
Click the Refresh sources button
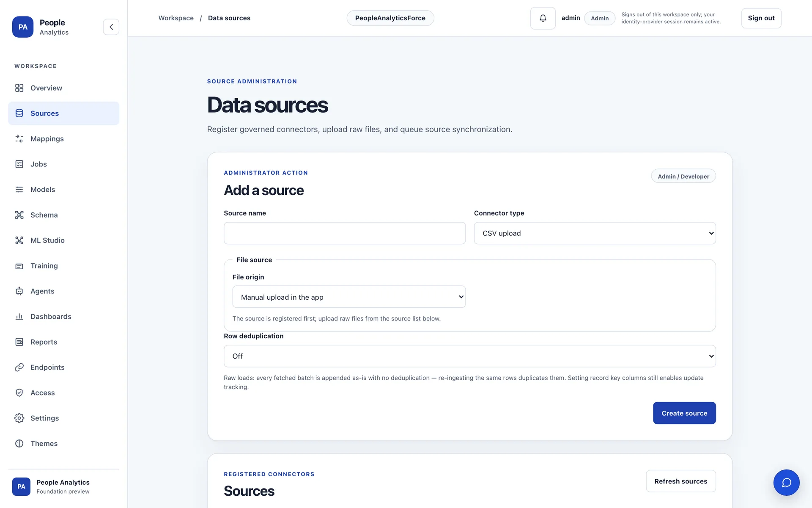tap(680, 481)
